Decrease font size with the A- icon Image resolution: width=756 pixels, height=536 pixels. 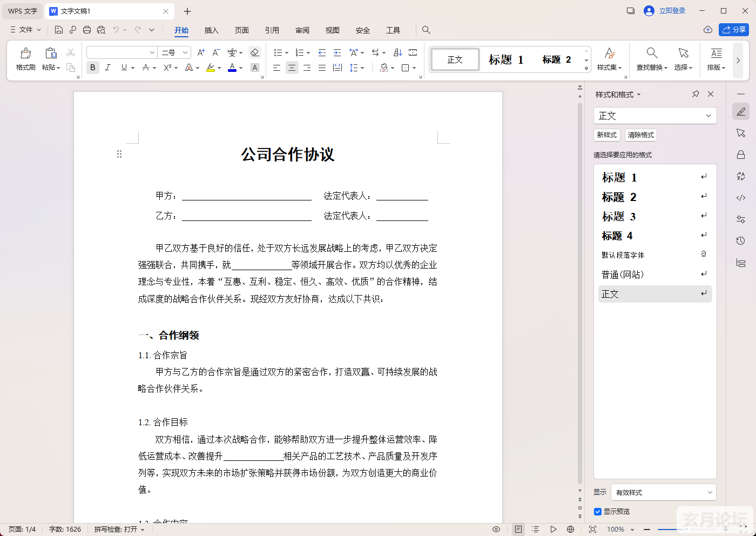(x=216, y=52)
